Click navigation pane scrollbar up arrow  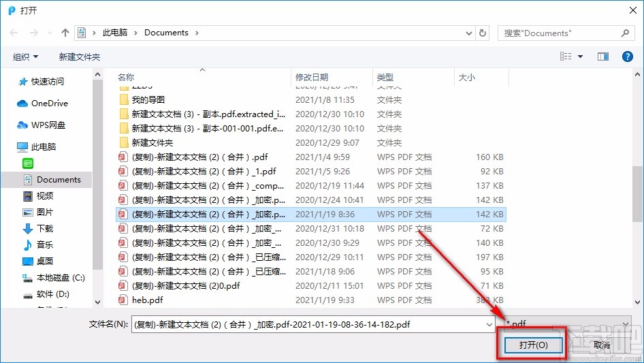(97, 75)
